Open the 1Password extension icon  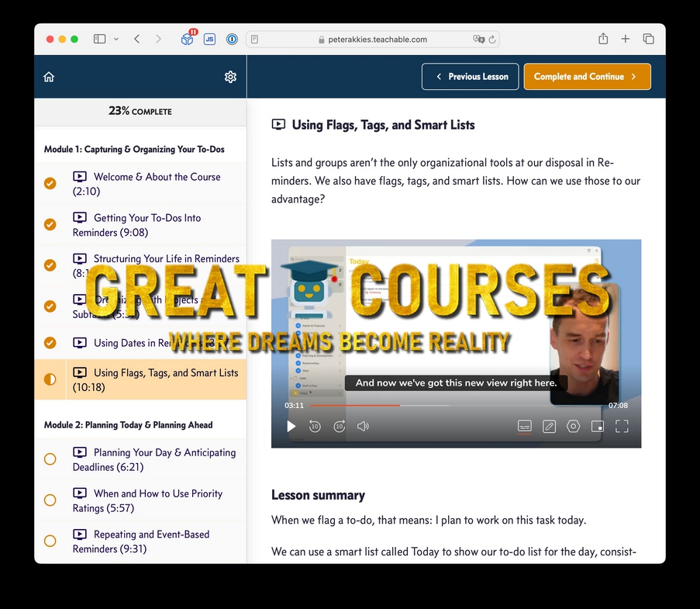coord(231,39)
